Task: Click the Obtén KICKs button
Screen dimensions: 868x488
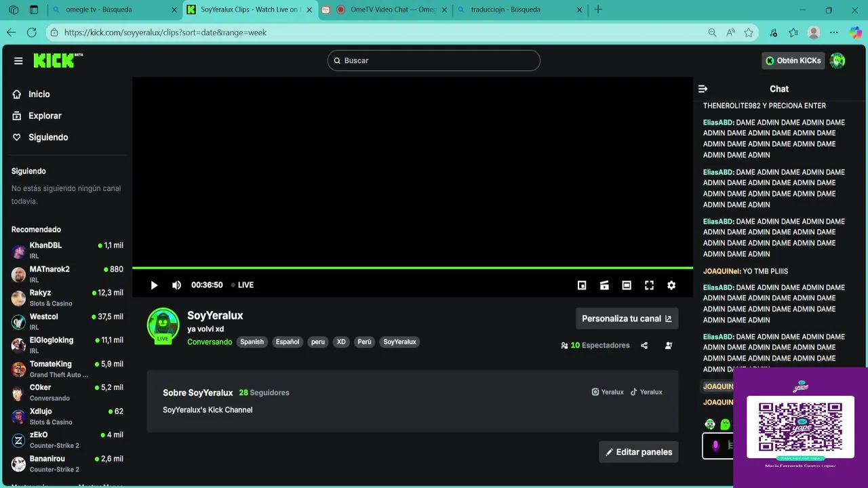Action: tap(793, 60)
